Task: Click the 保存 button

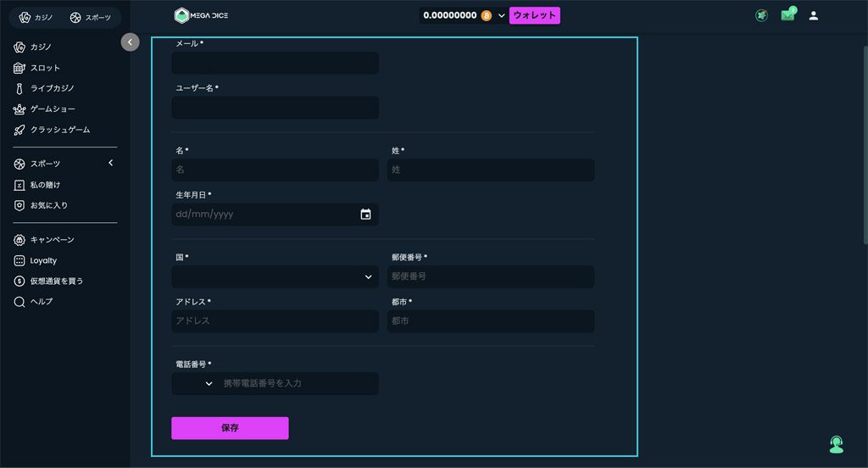Action: point(230,428)
